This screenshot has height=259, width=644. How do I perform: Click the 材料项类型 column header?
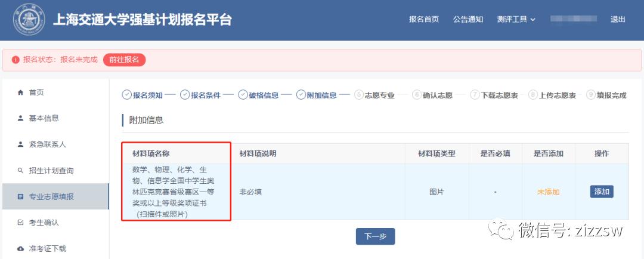(436, 153)
